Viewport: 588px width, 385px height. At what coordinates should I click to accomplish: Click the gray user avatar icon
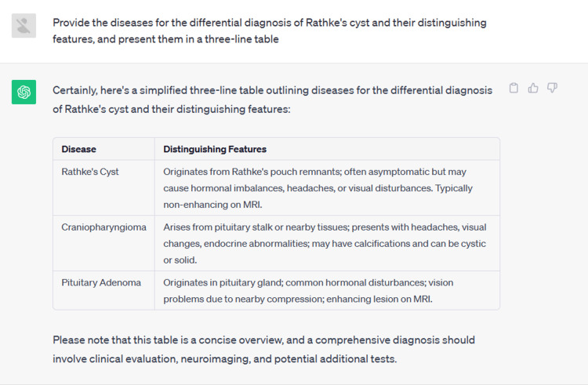[x=24, y=26]
